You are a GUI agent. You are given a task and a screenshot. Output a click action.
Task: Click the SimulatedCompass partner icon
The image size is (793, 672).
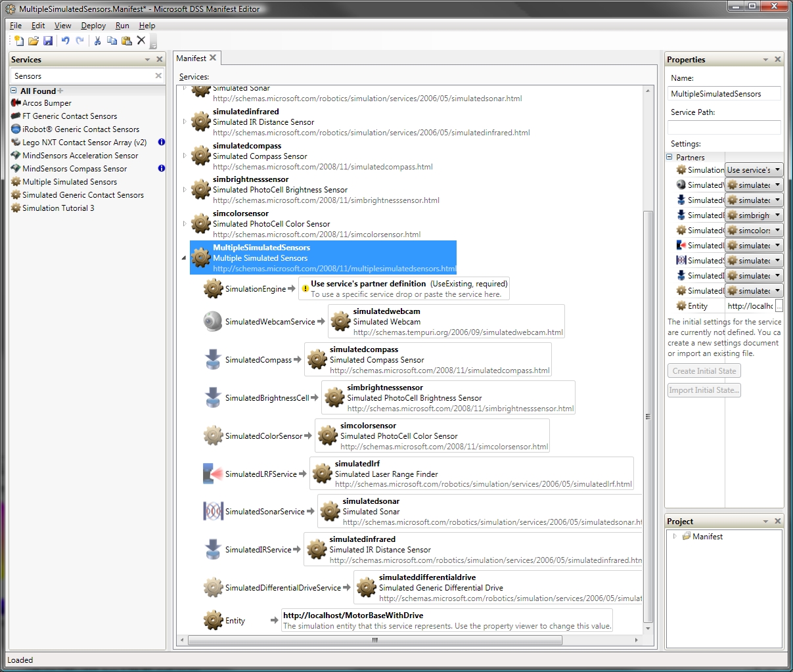point(213,359)
